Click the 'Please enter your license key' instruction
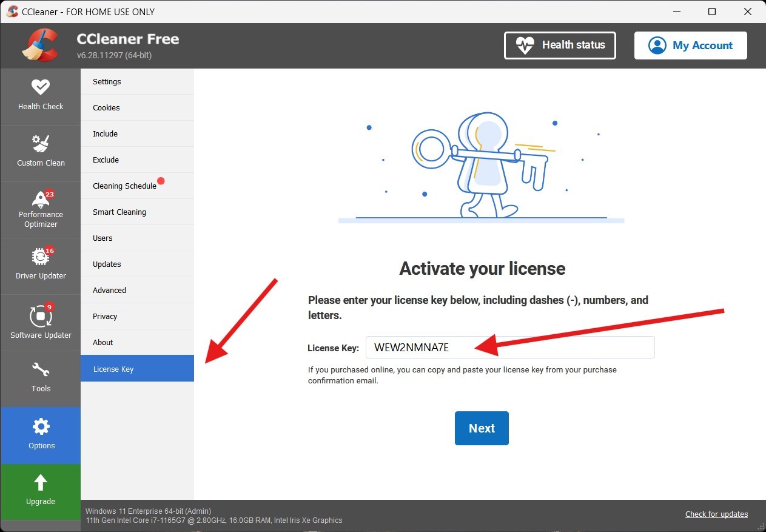766x532 pixels. click(x=478, y=308)
